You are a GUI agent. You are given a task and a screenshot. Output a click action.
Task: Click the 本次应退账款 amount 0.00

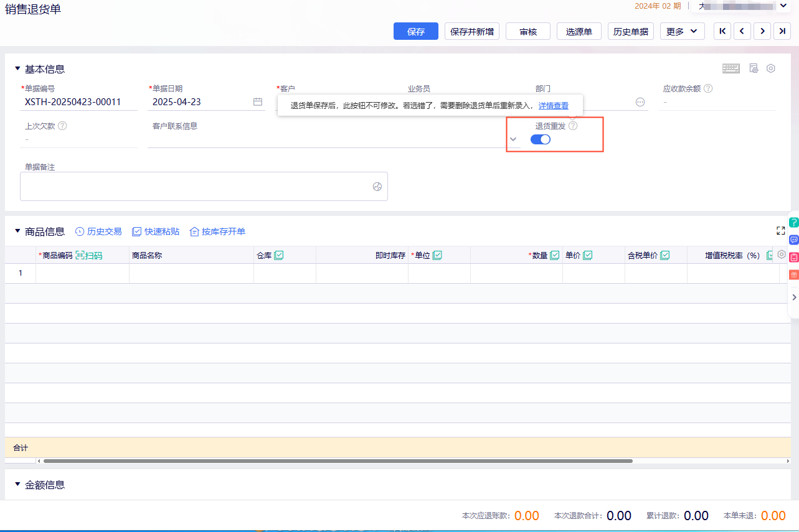click(x=527, y=516)
